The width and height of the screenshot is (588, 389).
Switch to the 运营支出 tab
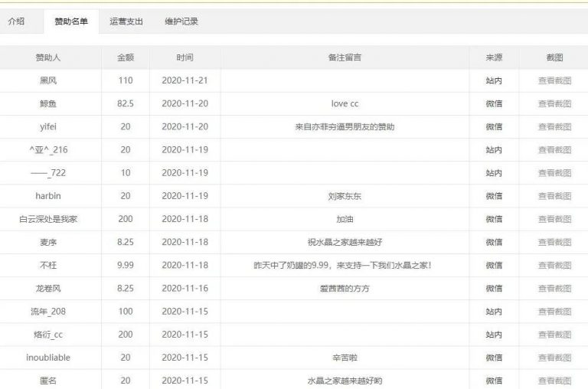(126, 21)
